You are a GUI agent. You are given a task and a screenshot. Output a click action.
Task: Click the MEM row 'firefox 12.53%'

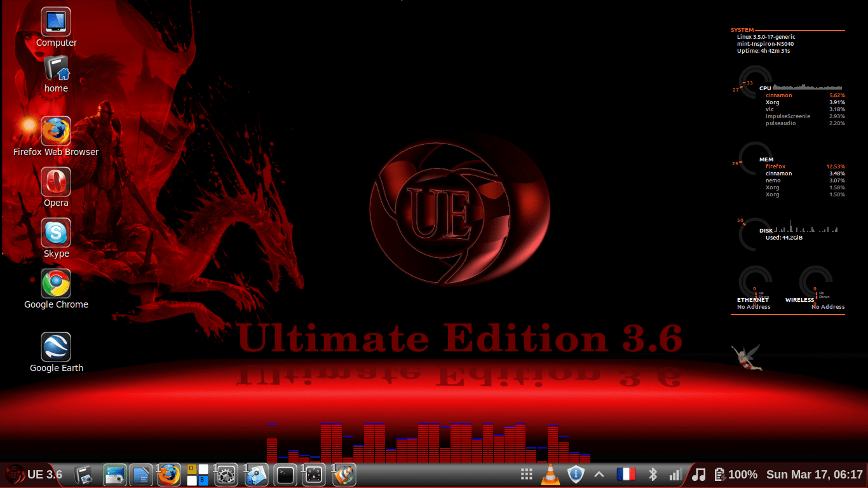coord(805,166)
